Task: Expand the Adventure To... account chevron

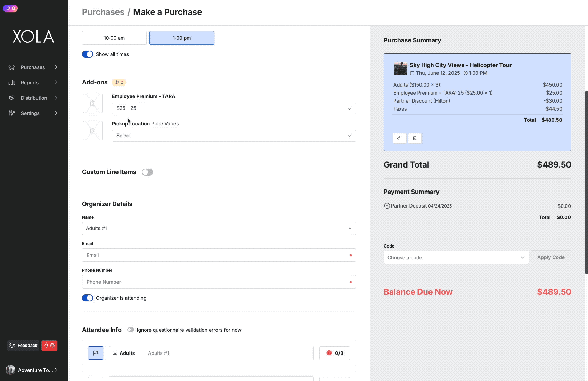Action: point(56,370)
